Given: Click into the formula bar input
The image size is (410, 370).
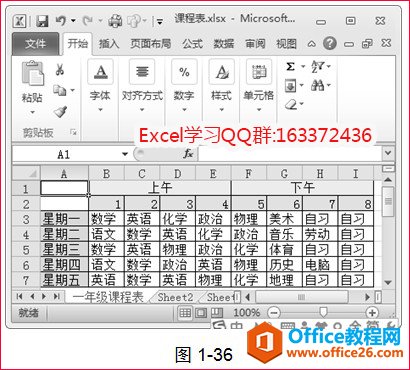Looking at the screenshot, I should 290,154.
